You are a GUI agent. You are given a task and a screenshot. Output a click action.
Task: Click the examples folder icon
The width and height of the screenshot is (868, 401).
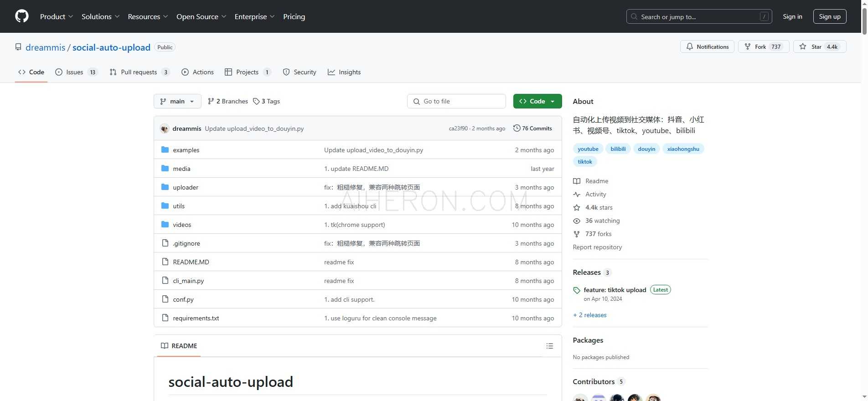point(165,149)
